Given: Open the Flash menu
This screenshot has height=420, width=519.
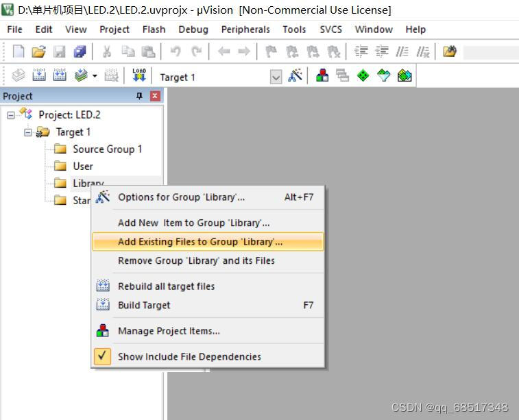Looking at the screenshot, I should 154,29.
